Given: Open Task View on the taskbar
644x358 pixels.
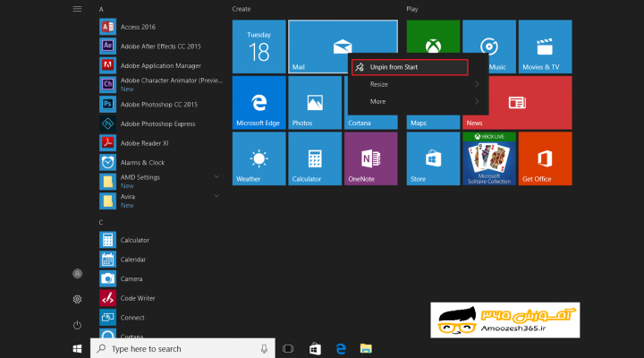Looking at the screenshot, I should [x=288, y=348].
